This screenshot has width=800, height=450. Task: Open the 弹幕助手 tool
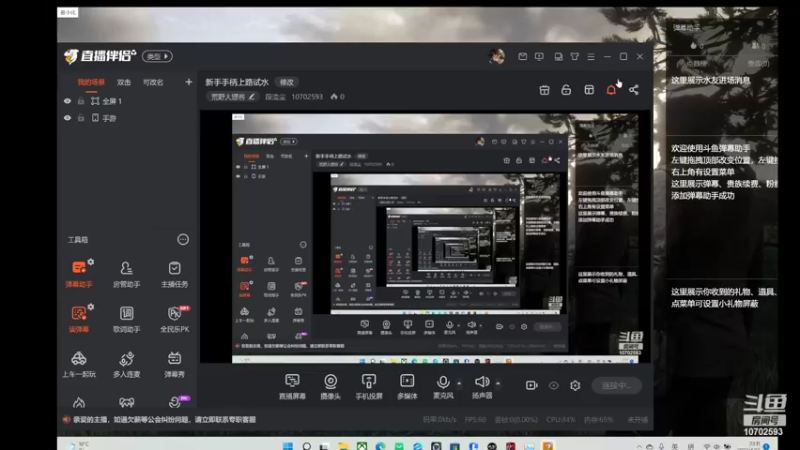[x=79, y=274]
